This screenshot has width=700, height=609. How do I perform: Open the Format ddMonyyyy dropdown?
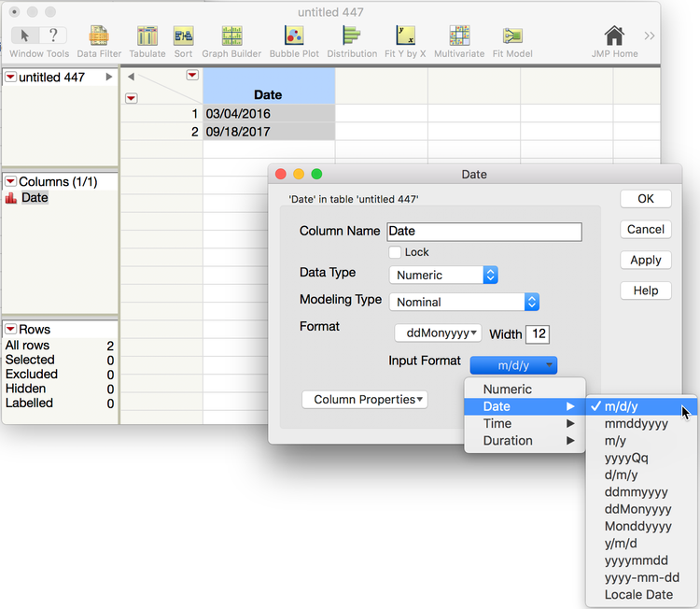438,333
